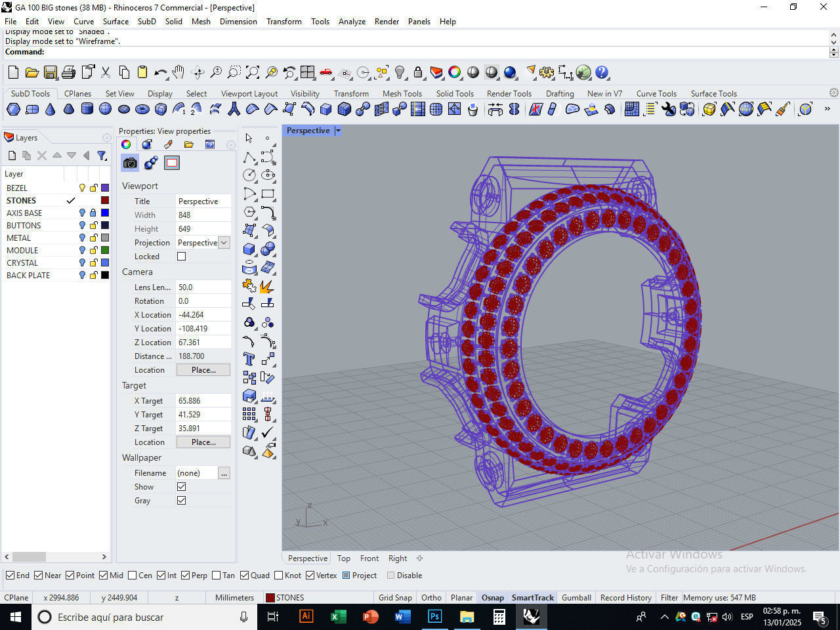Open the Save icon flyout
Image resolution: width=840 pixels, height=630 pixels.
coord(57,78)
